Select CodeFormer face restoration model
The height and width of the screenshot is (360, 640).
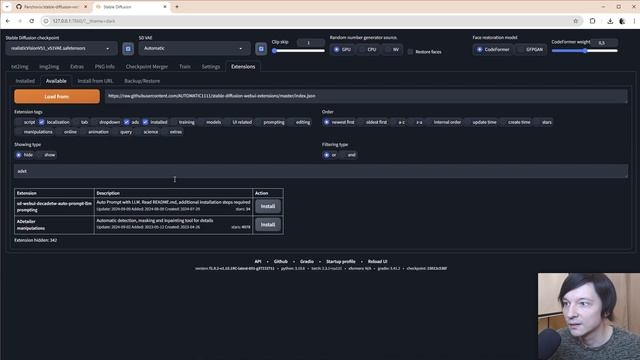tap(493, 49)
